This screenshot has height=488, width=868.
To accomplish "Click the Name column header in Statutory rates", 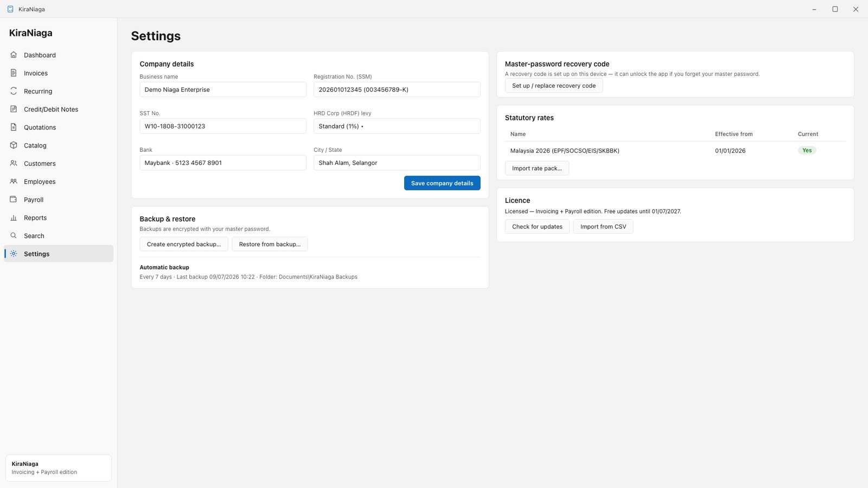I will click(518, 134).
